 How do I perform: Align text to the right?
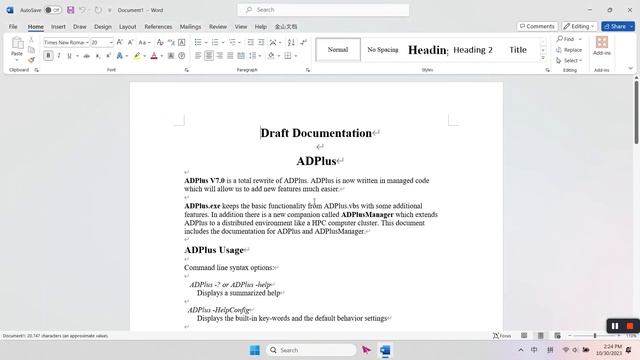point(220,56)
